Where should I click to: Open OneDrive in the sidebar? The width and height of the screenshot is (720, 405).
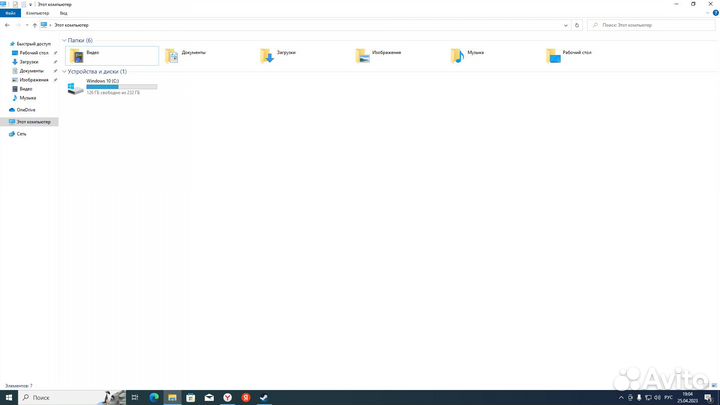pyautogui.click(x=22, y=110)
